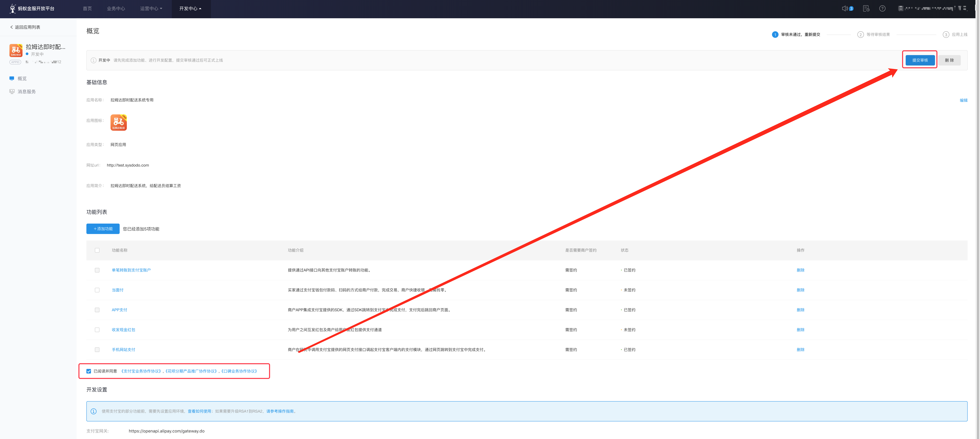Expand the 运营中心 dropdown menu
Viewport: 980px width, 439px height.
[151, 8]
